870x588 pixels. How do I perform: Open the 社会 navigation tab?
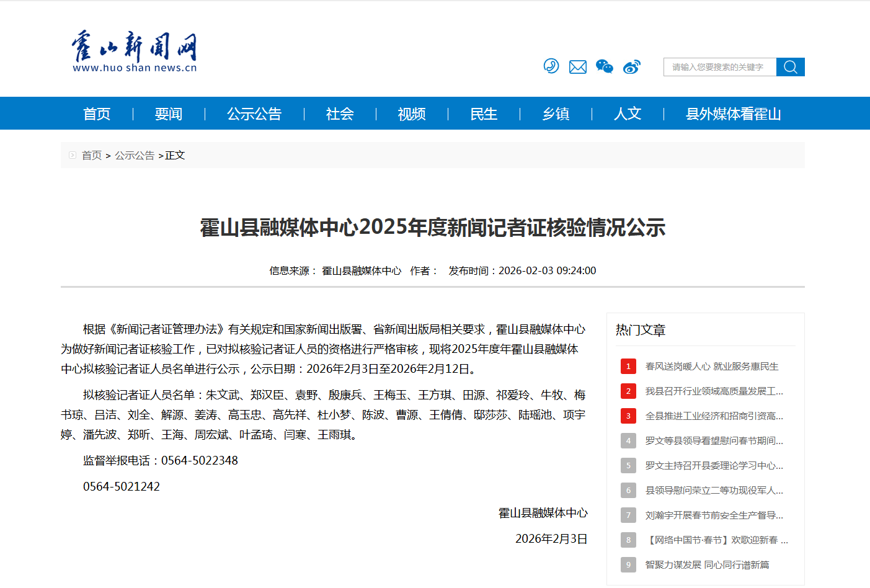(x=340, y=114)
